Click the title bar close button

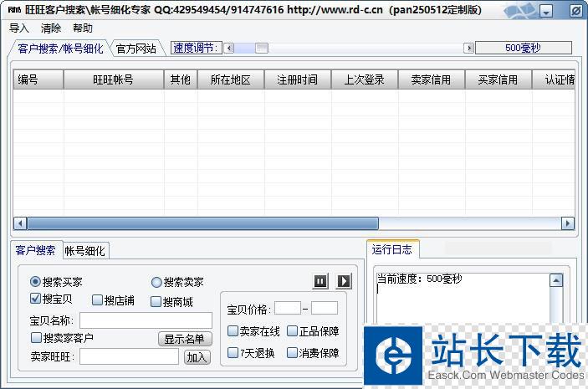[x=575, y=11]
